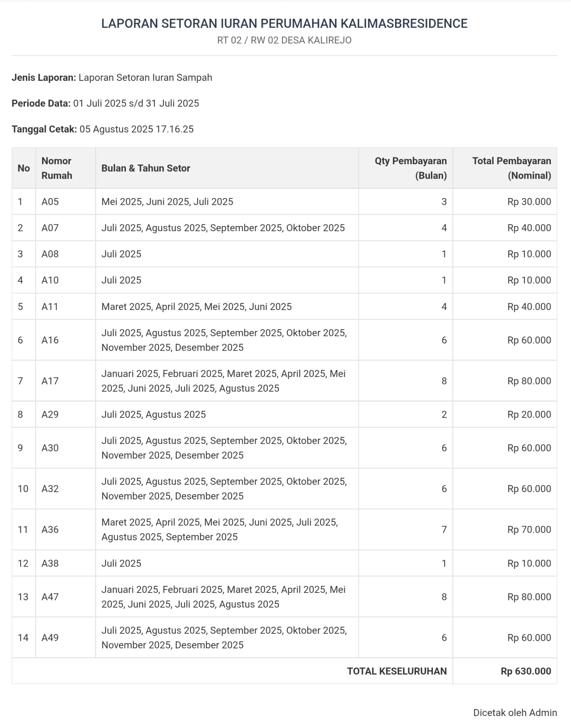This screenshot has height=728, width=571.
Task: Click the report title heading KALIMASBRESIDENCE
Action: 284,24
